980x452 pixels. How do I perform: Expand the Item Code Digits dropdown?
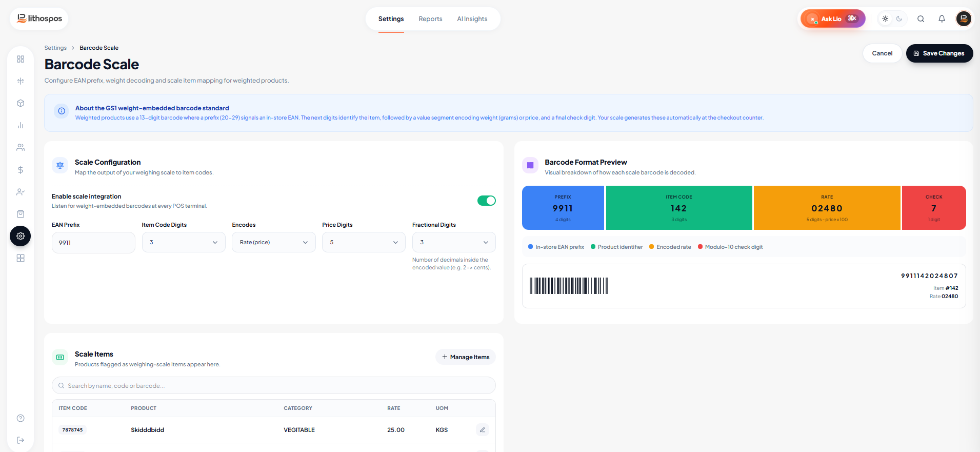[184, 242]
